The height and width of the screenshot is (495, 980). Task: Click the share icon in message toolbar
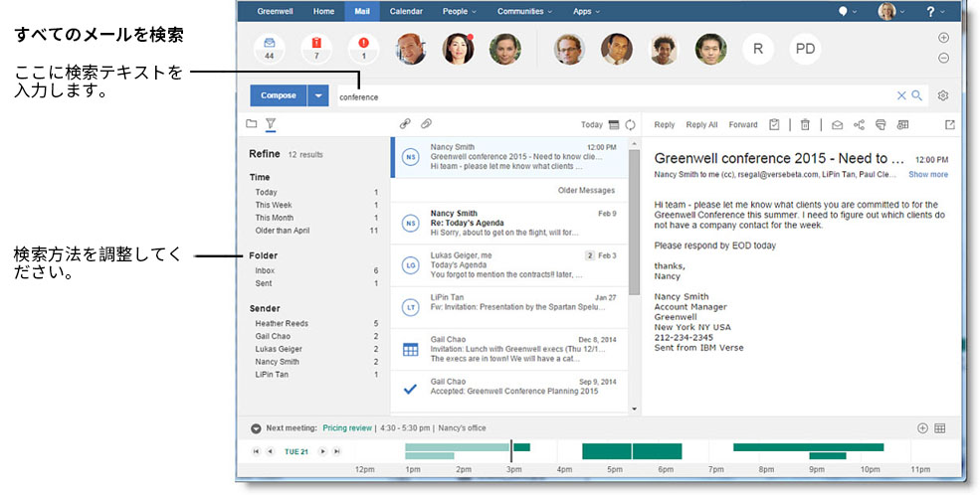click(x=860, y=125)
